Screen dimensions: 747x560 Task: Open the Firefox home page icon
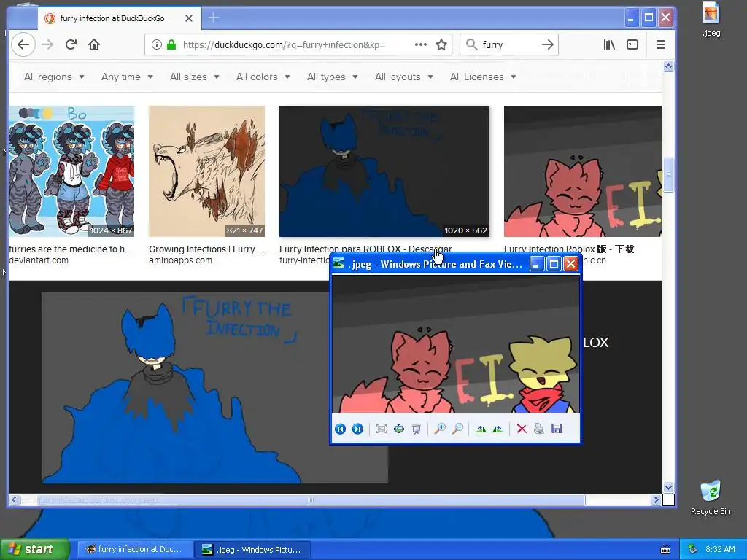point(94,44)
